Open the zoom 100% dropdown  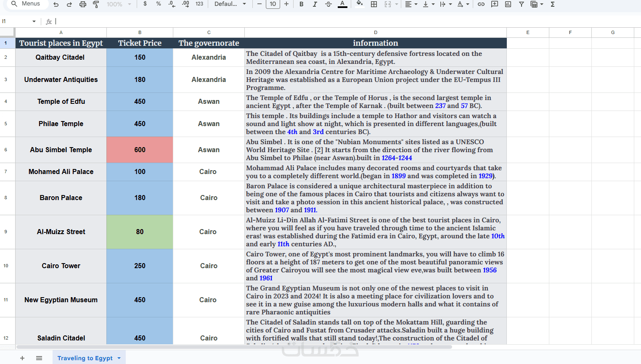click(119, 4)
